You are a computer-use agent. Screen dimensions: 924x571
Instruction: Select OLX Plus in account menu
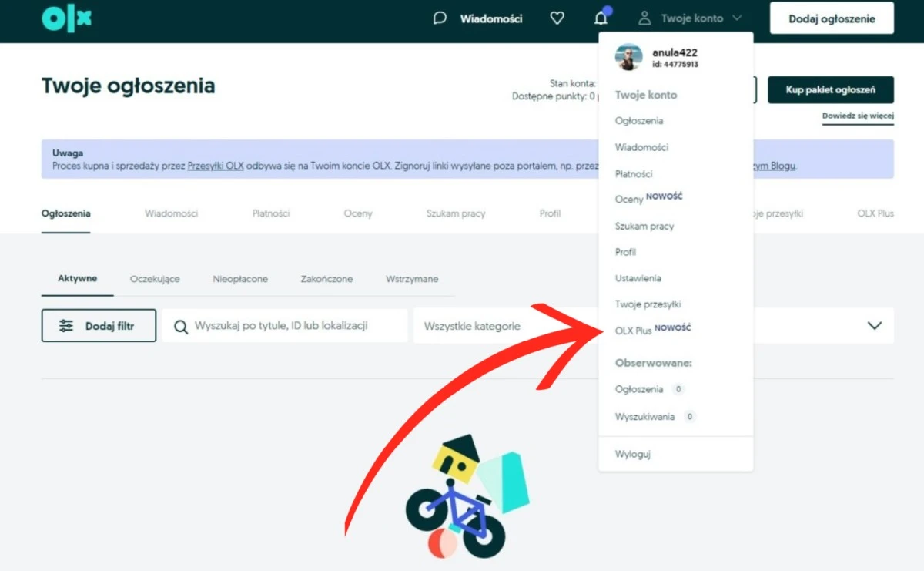(634, 331)
